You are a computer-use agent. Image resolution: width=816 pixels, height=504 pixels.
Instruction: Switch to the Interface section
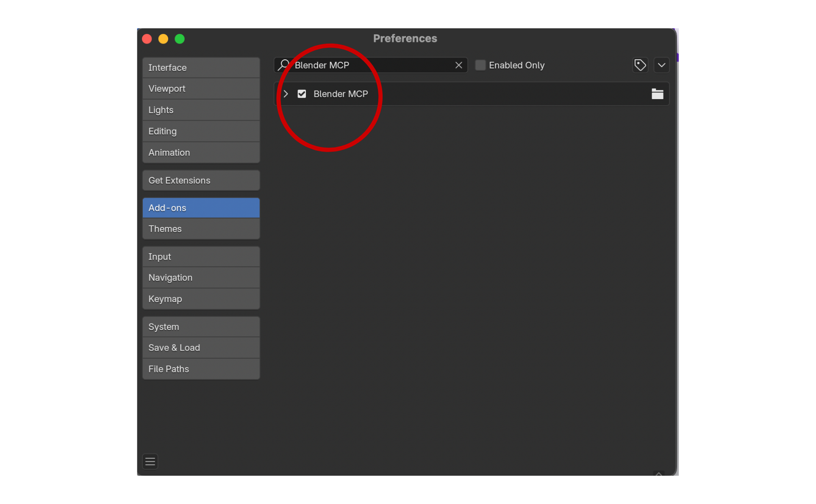[201, 68]
